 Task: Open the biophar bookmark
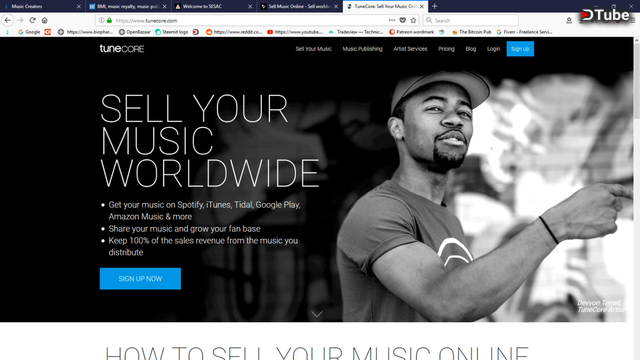(x=85, y=32)
